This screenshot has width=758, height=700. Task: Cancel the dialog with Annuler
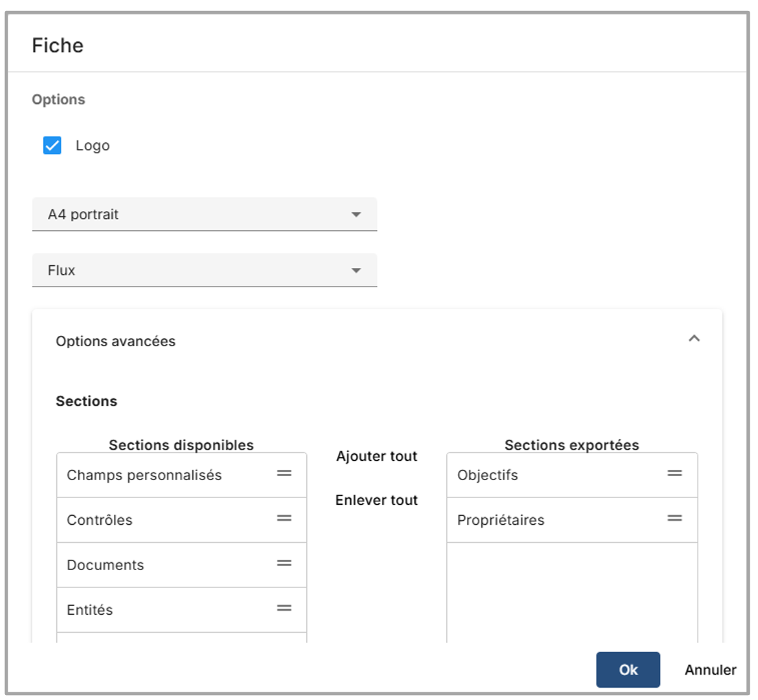tap(710, 670)
